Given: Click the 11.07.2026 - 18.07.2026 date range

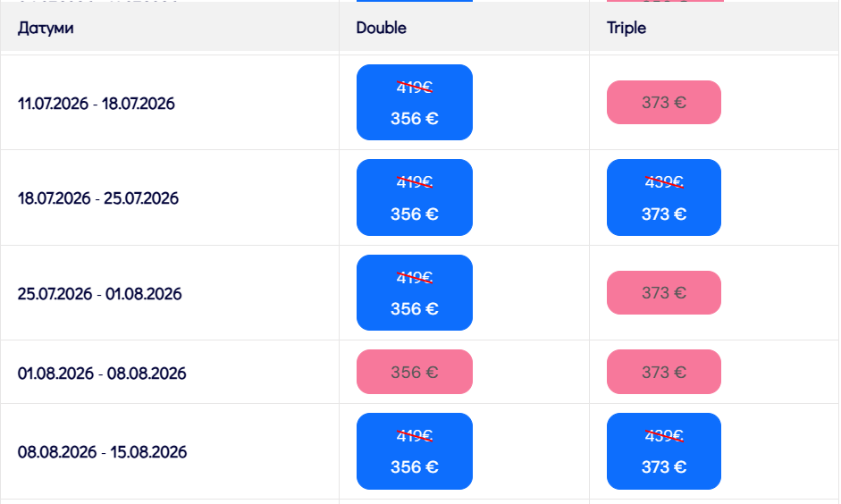Looking at the screenshot, I should coord(97,104).
